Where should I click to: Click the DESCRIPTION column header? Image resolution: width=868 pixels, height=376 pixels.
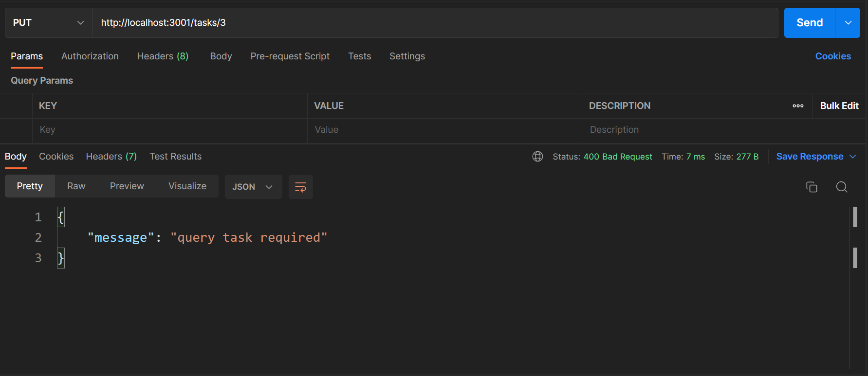(619, 106)
